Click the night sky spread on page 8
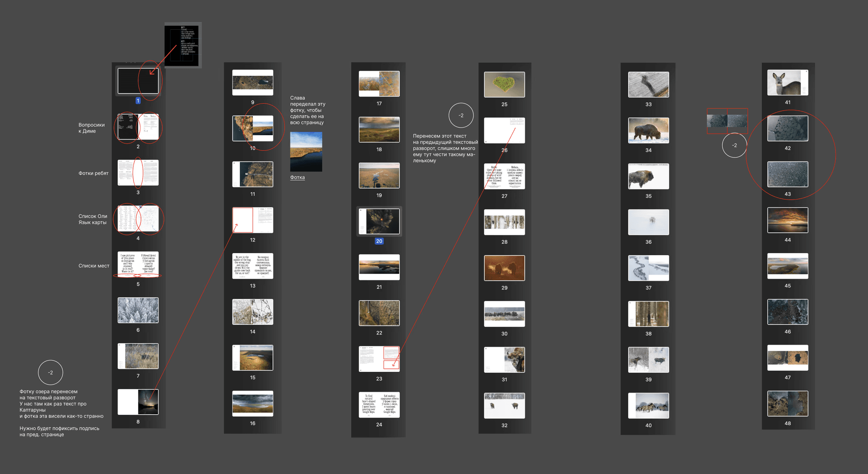868x474 pixels. [138, 402]
